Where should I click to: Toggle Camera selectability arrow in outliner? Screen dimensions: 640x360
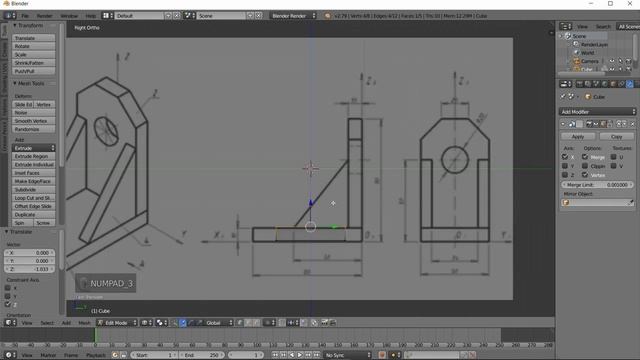point(620,61)
